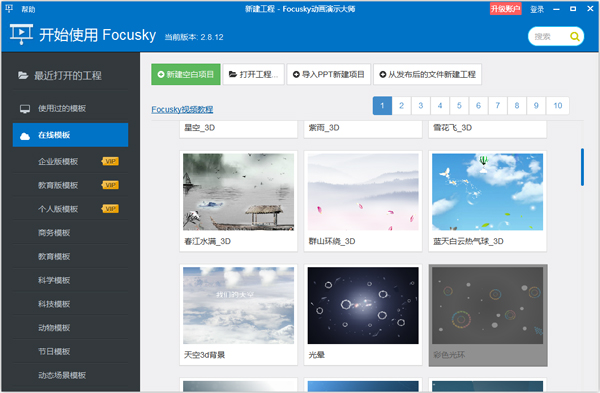Click the search magnifier icon

click(x=574, y=36)
